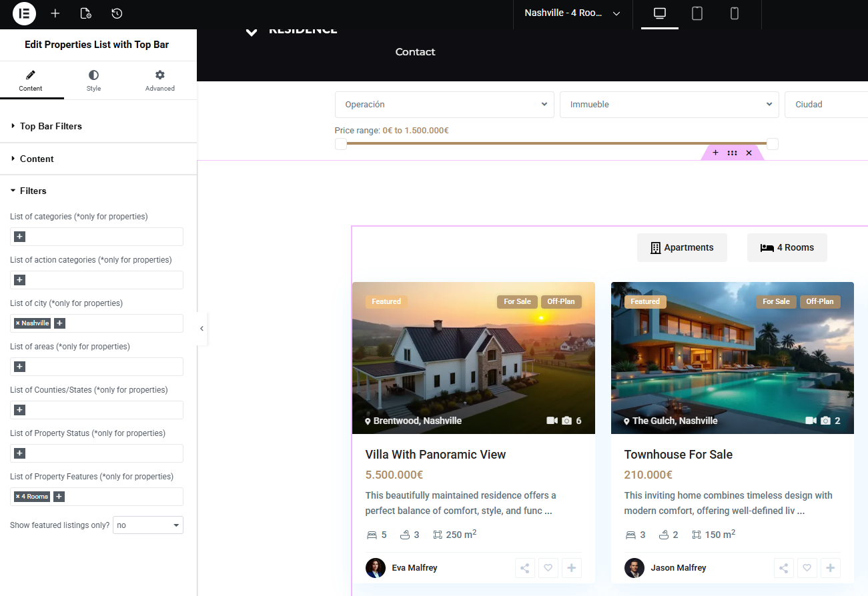Click the Apartments filter button
The height and width of the screenshot is (596, 868).
pyautogui.click(x=681, y=247)
